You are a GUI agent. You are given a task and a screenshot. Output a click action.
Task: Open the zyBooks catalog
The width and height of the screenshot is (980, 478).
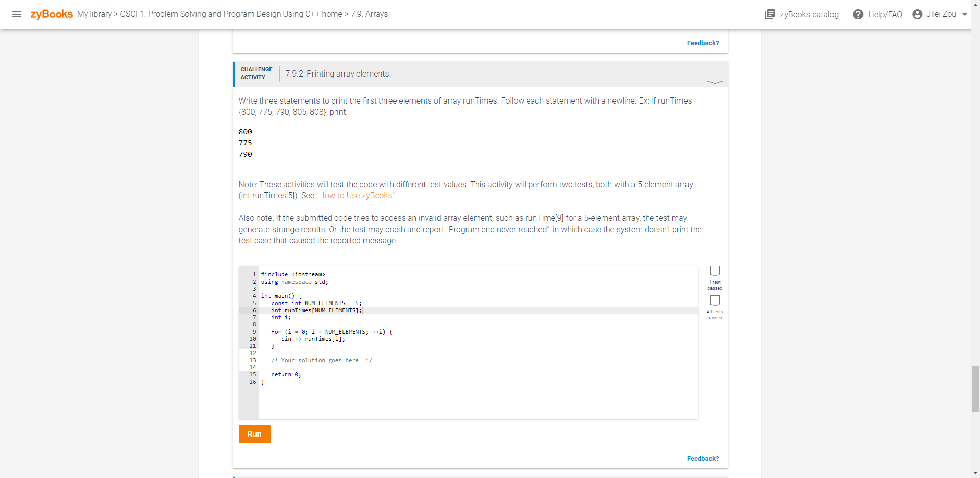click(801, 14)
